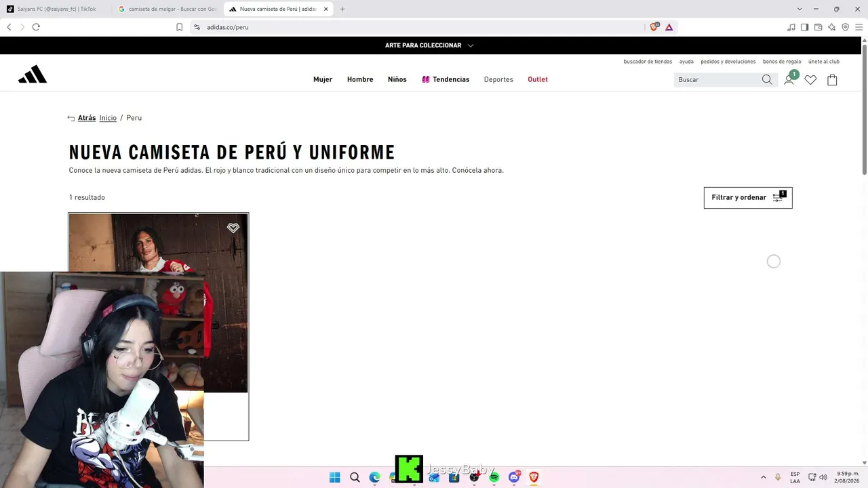Click the adidas logo
The image size is (868, 488).
click(x=33, y=75)
